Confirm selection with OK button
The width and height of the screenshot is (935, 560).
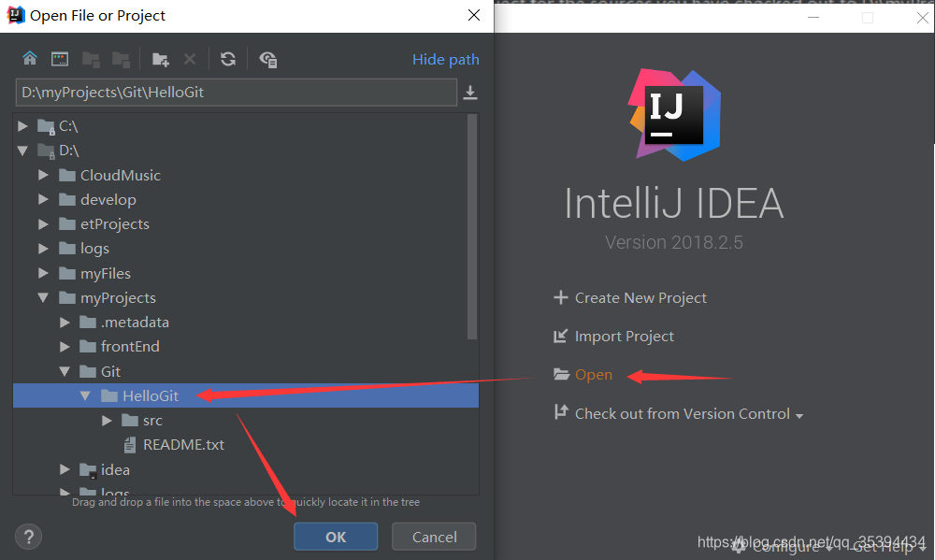tap(336, 537)
